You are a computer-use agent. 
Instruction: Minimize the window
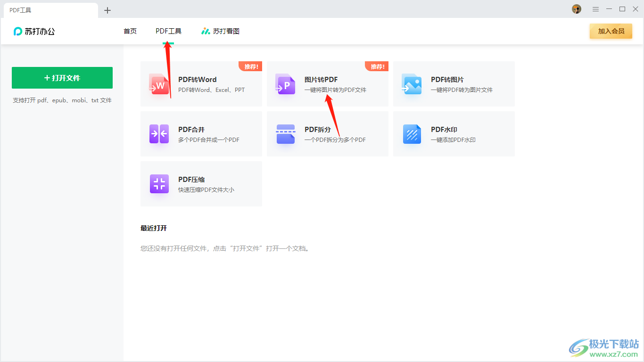pos(609,9)
